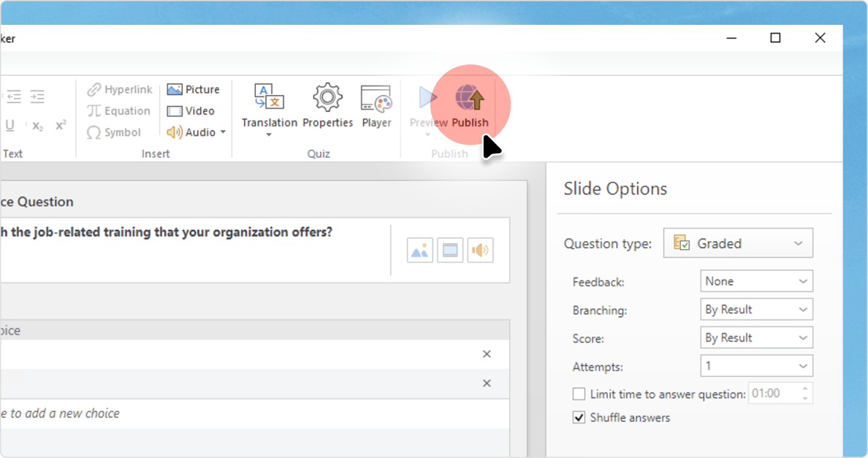
Task: Open the Question type dropdown
Action: click(x=738, y=243)
